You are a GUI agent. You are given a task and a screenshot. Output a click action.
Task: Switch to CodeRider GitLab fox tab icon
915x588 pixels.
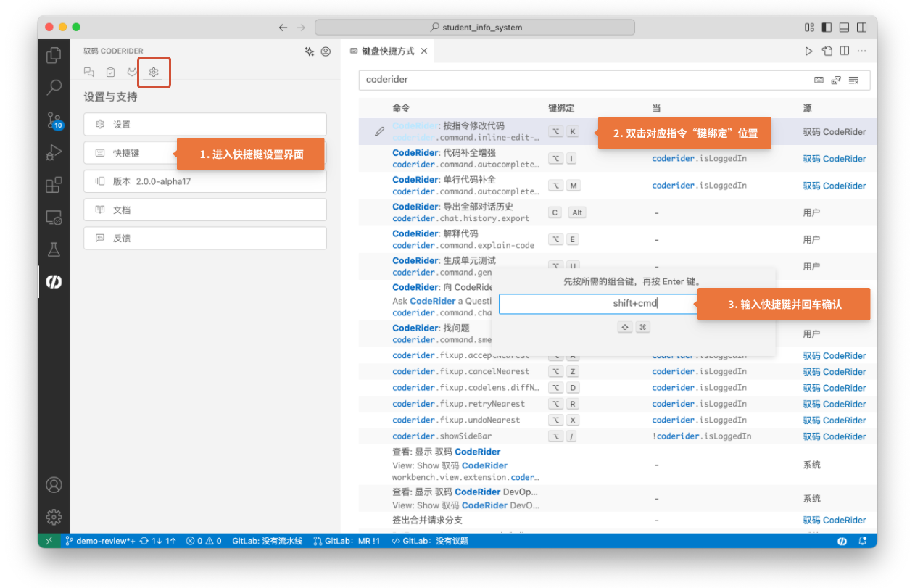[131, 72]
